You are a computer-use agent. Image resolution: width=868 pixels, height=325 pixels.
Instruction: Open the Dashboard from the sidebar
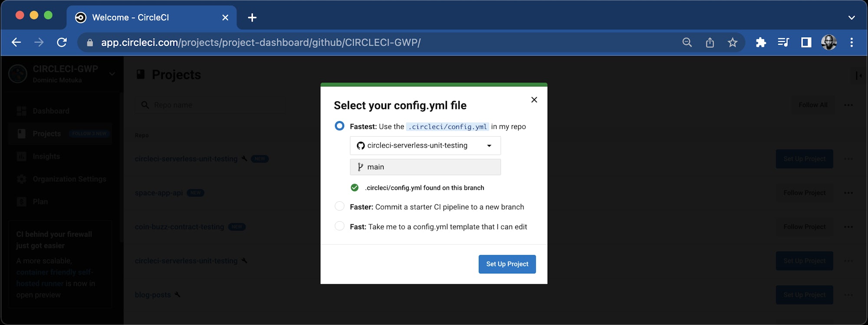click(x=51, y=111)
